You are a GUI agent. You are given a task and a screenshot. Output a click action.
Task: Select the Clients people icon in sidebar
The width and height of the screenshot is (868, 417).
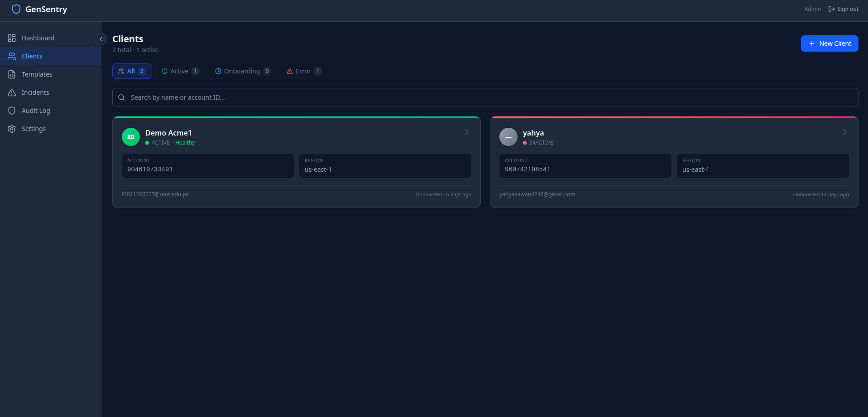click(x=12, y=56)
